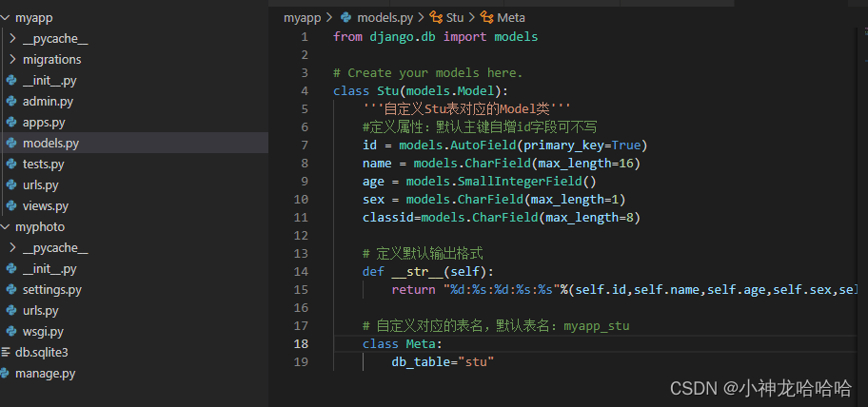Click the Python icon next to wsgi.py
The height and width of the screenshot is (407, 868).
click(11, 331)
